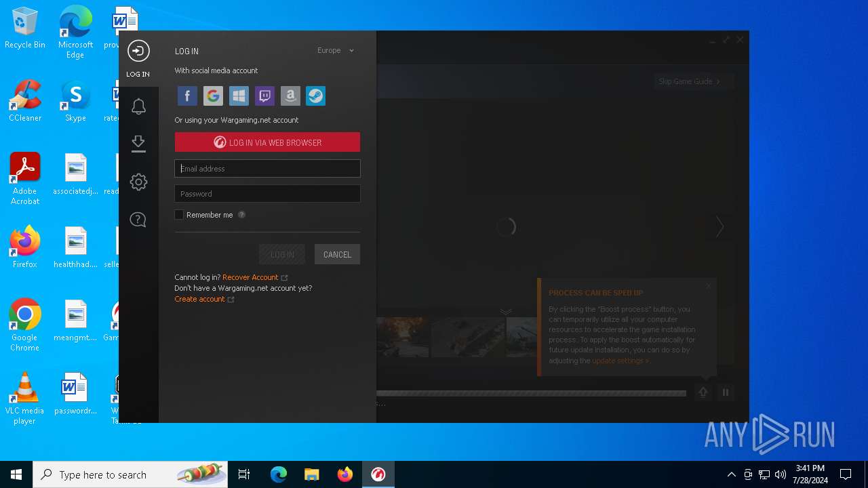Open File Explorer from taskbar
Image resolution: width=868 pixels, height=488 pixels.
point(311,474)
